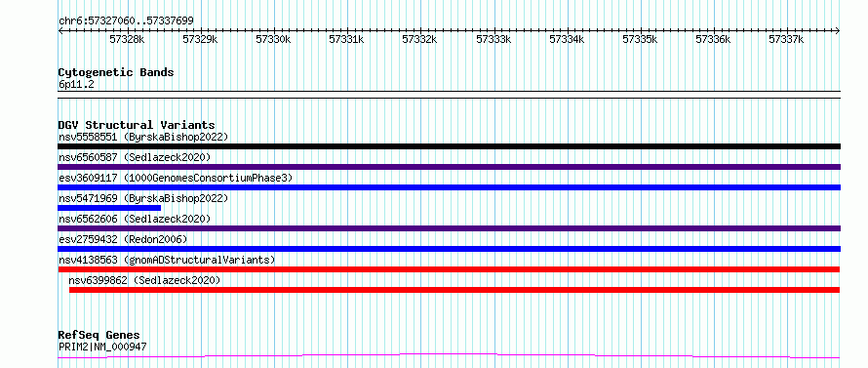
Task: Select the red nsv4138563 variant bar
Action: pos(449,269)
